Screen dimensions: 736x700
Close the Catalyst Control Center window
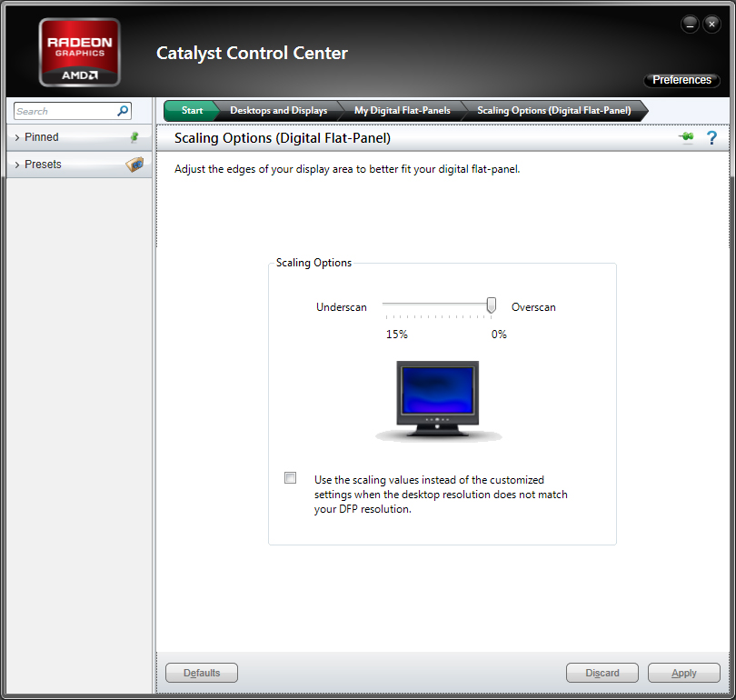pyautogui.click(x=712, y=25)
